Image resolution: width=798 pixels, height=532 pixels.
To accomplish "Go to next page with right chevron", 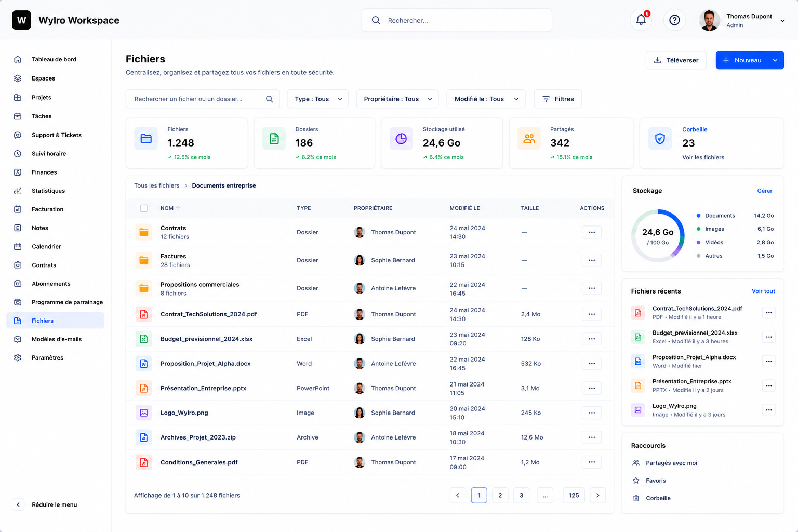I will click(598, 495).
